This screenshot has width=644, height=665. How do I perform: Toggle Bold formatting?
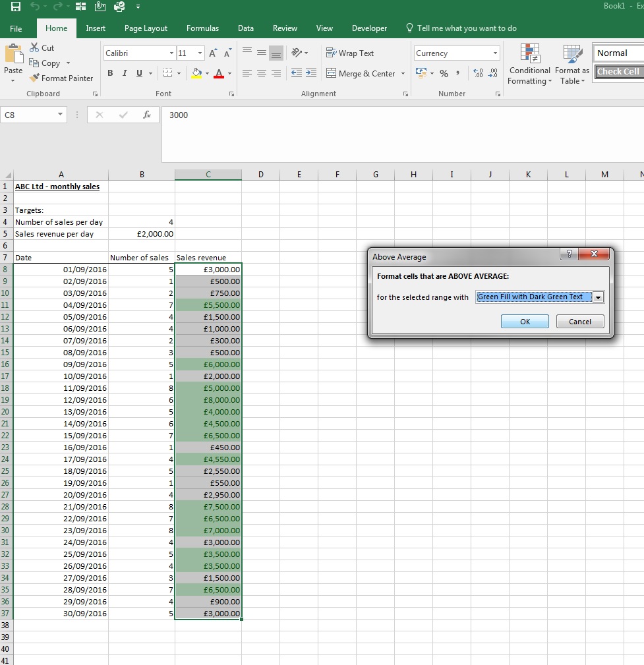[110, 73]
